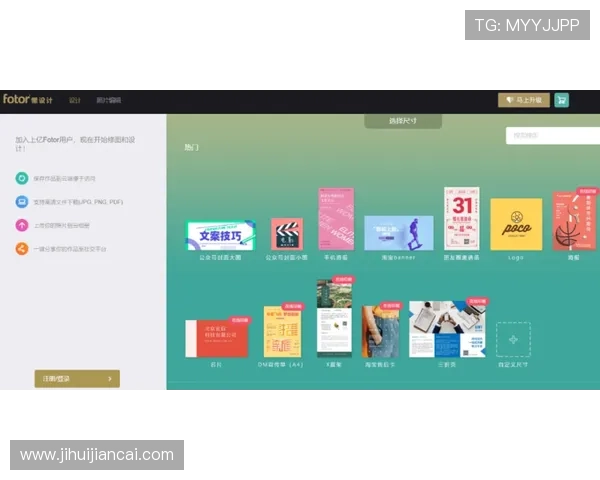The height and width of the screenshot is (480, 600).
Task: Open the 图片编辑 menu item
Action: pyautogui.click(x=109, y=100)
